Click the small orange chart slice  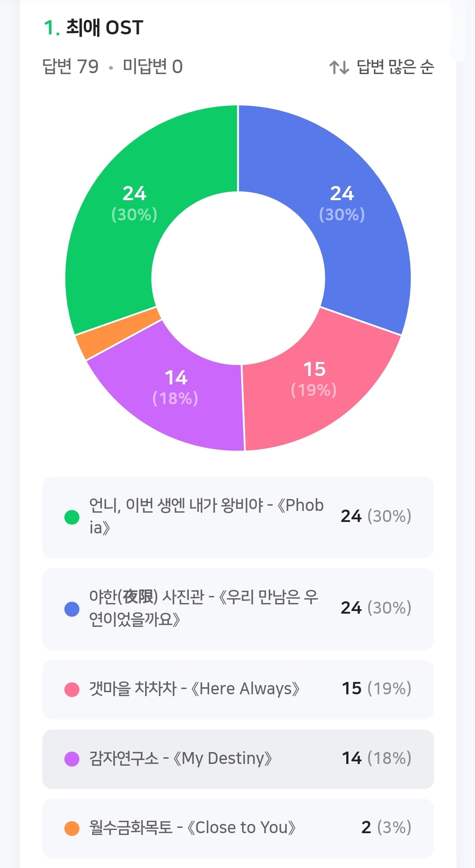[x=119, y=333]
